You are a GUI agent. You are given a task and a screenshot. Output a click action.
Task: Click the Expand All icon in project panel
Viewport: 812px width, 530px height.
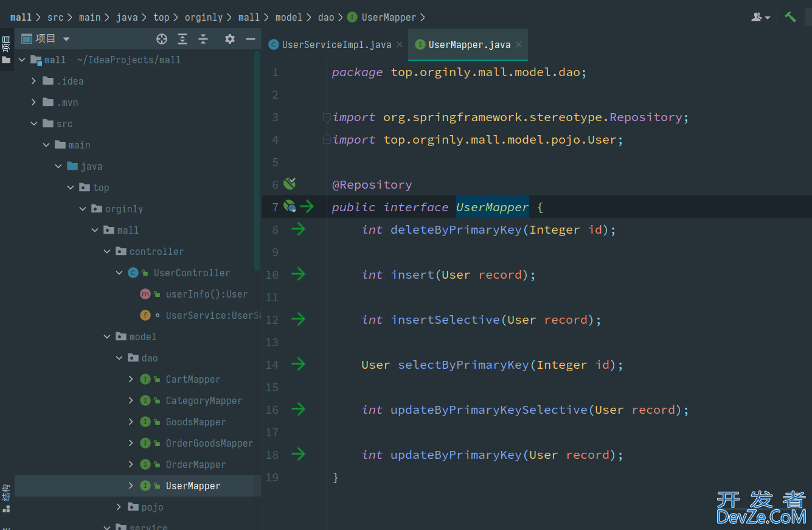click(x=182, y=39)
